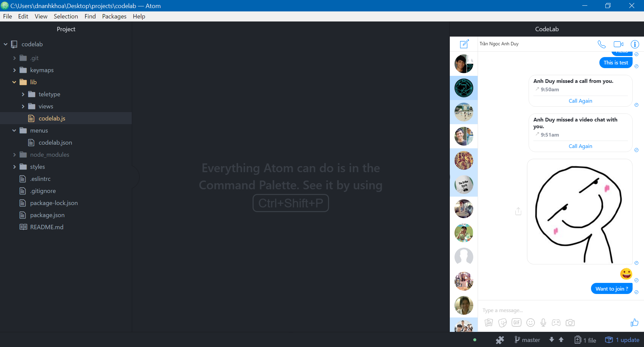Screen dimensions: 644x347
Task: Click the Want to join ? message bubble
Action: [612, 289]
